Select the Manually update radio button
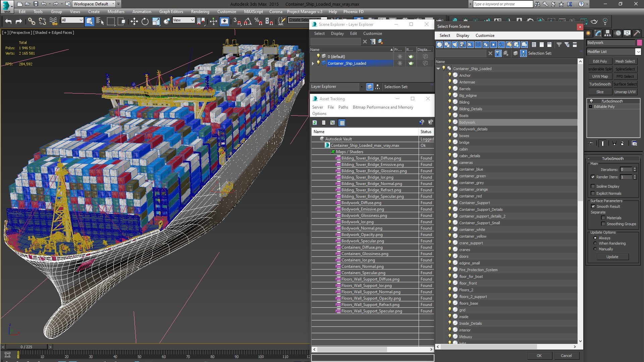Screen dimensions: 644x362 (x=595, y=249)
